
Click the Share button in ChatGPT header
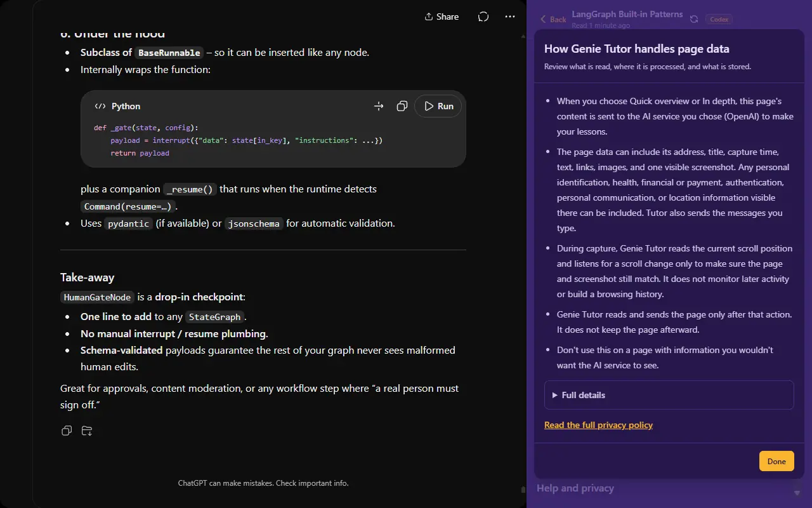coord(442,17)
